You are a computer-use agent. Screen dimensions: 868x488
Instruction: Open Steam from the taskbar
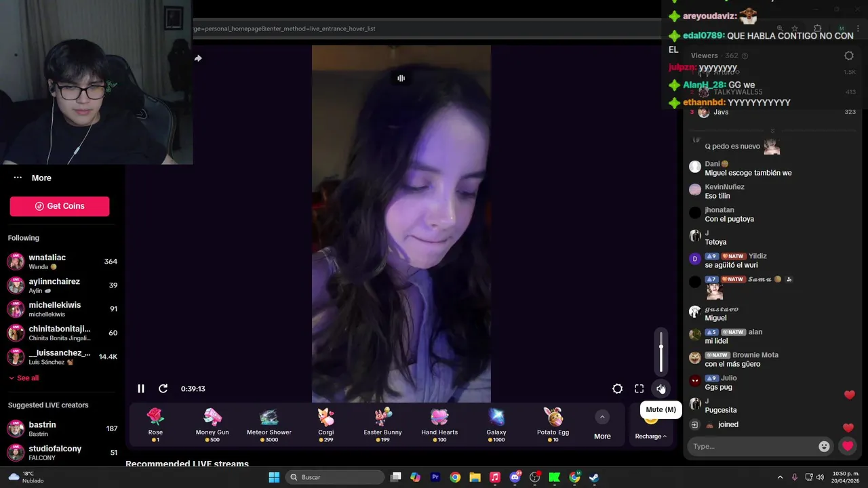(x=594, y=477)
